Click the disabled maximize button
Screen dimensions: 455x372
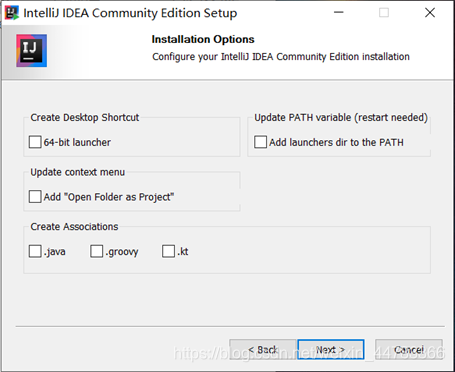384,13
